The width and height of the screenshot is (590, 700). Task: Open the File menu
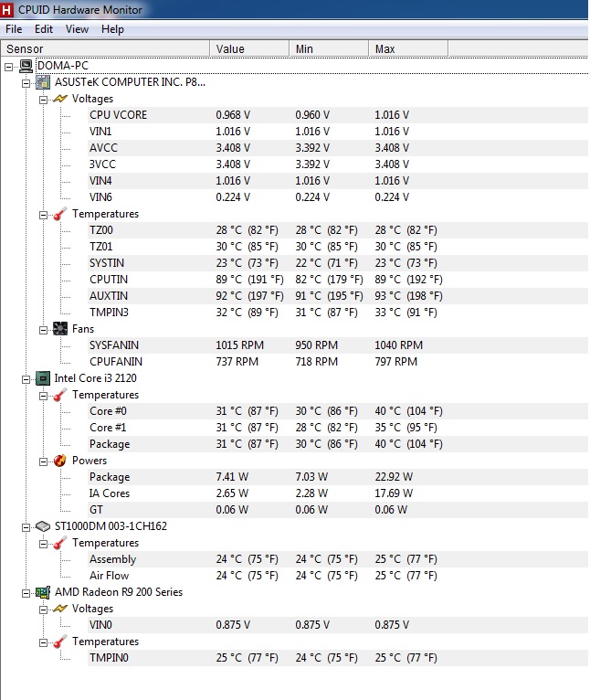click(x=14, y=29)
